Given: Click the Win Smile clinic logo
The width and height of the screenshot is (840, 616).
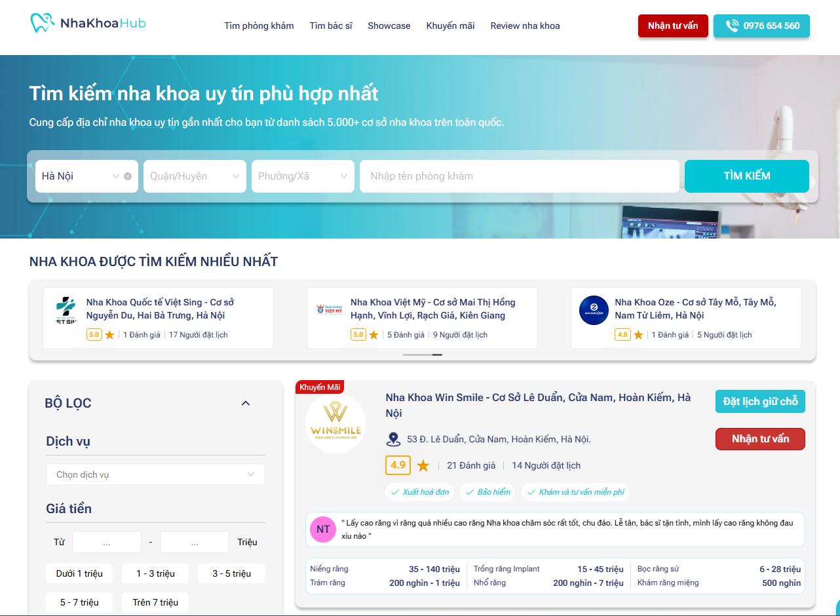Looking at the screenshot, I should pos(335,423).
